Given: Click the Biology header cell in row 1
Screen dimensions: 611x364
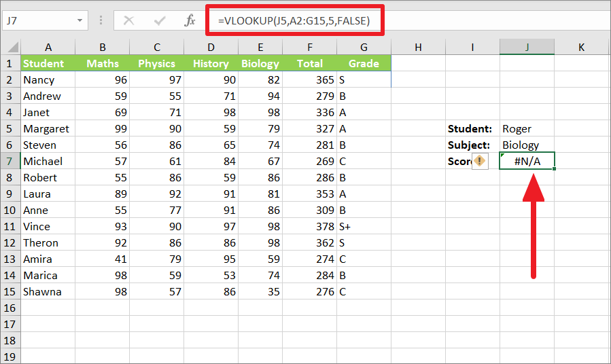Looking at the screenshot, I should (260, 63).
